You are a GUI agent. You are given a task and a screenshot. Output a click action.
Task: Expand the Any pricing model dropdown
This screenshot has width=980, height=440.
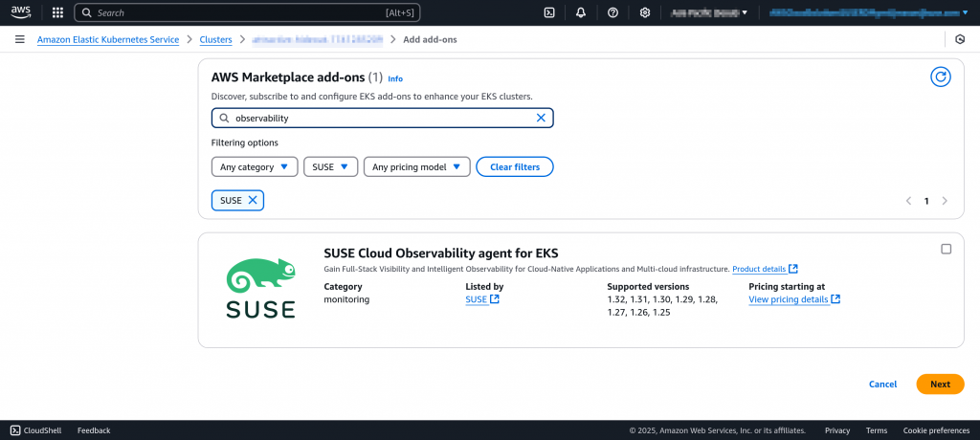[416, 166]
